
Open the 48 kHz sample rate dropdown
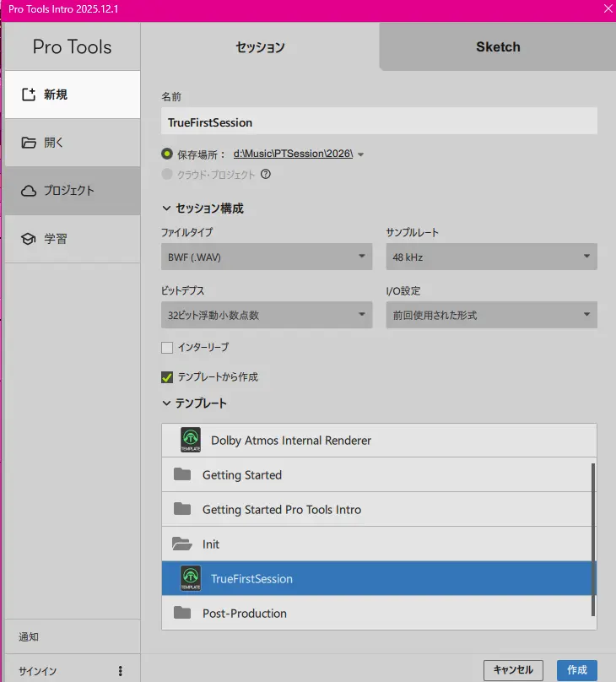pyautogui.click(x=491, y=257)
